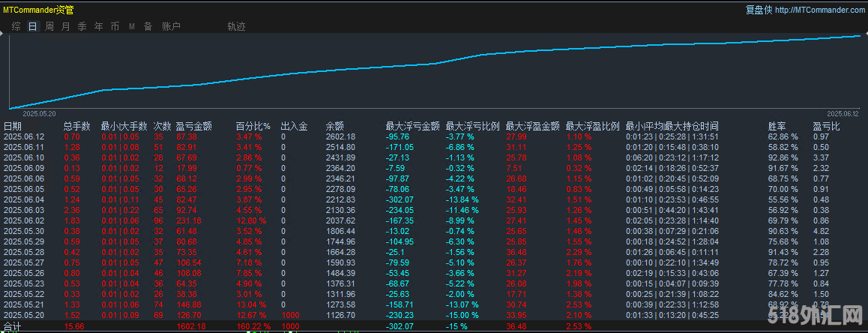
Task: Click the 合计 totals row label
Action: coord(12,327)
